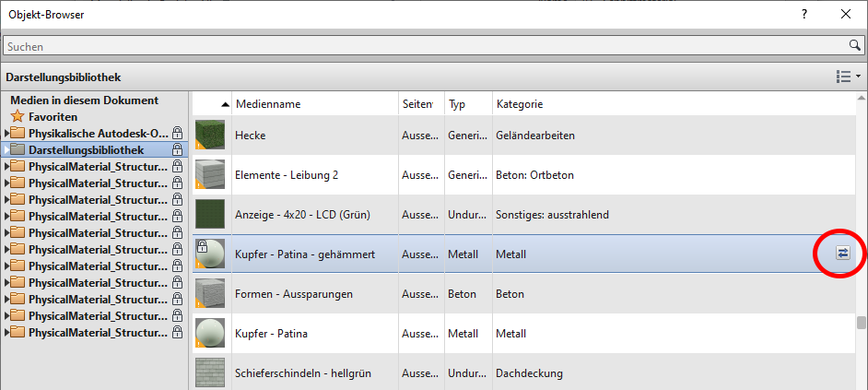Click the Anzeige - 4x20 - LCD (Grün) thumbnail
Screen dimensions: 868x390
click(210, 215)
